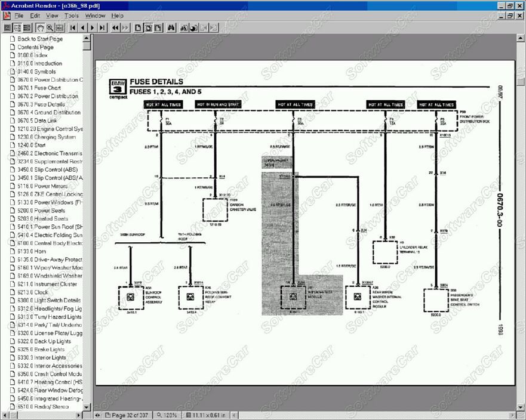Open the View menu

coord(52,15)
